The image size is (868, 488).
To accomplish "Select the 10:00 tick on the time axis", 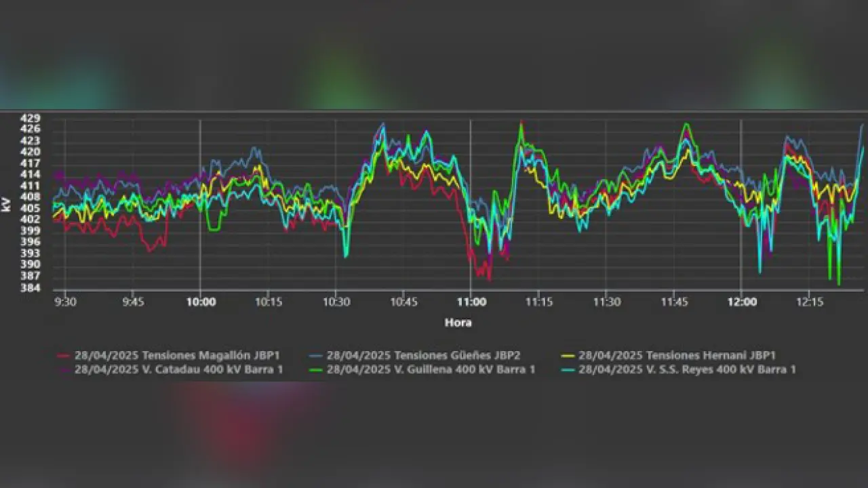I will pos(201,302).
